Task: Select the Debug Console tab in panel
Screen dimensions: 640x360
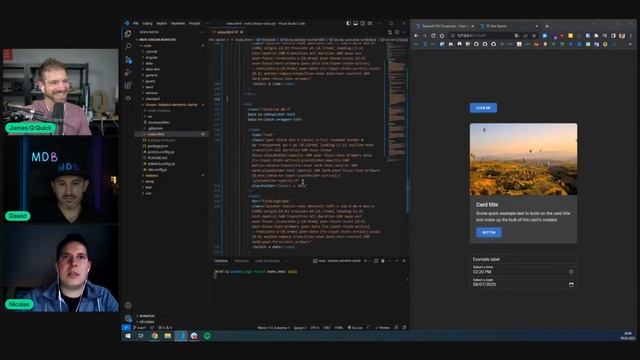Action: pyautogui.click(x=268, y=261)
